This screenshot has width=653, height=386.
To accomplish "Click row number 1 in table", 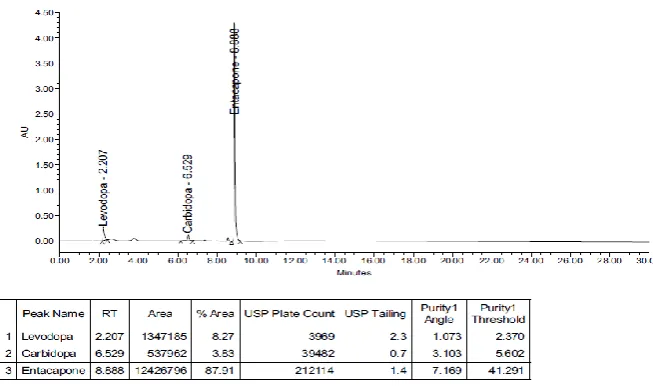I will (9, 336).
